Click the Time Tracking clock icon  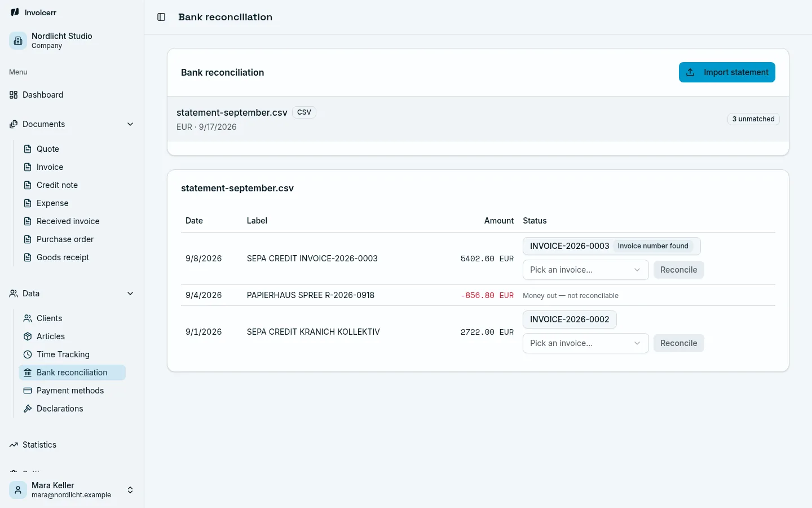28,354
